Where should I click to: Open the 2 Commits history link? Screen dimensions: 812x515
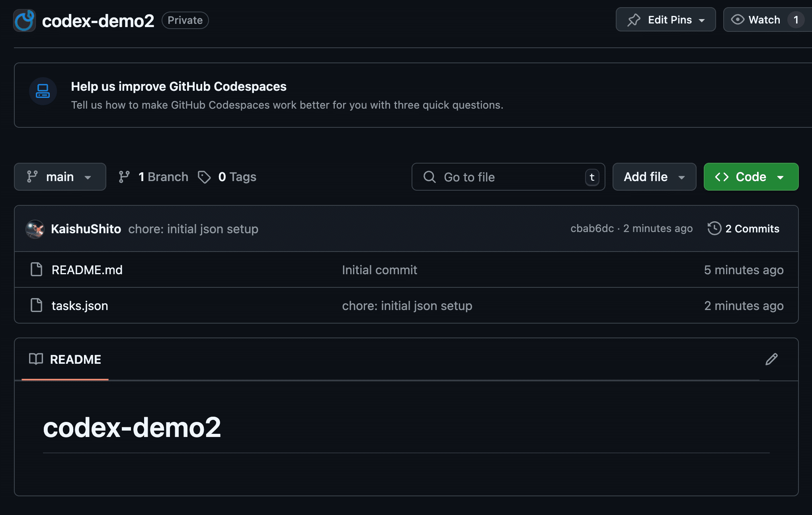[752, 228]
